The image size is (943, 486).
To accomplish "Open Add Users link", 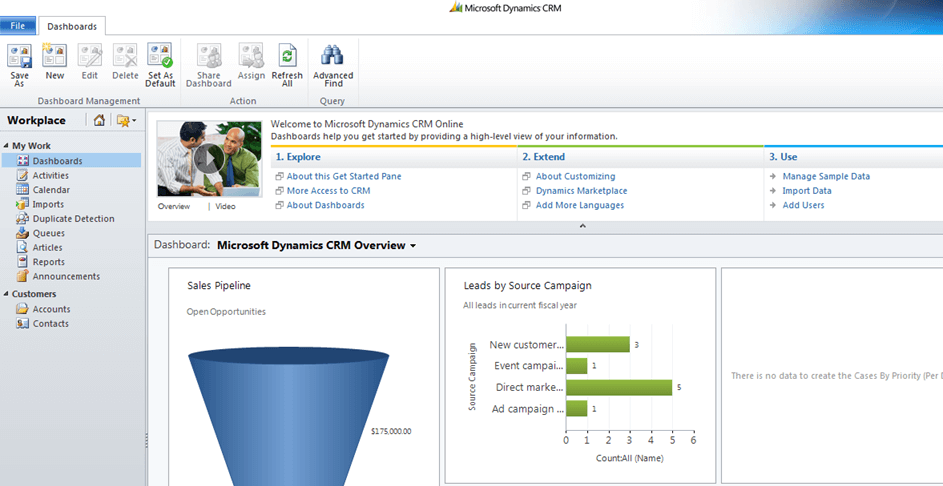I will pyautogui.click(x=803, y=205).
